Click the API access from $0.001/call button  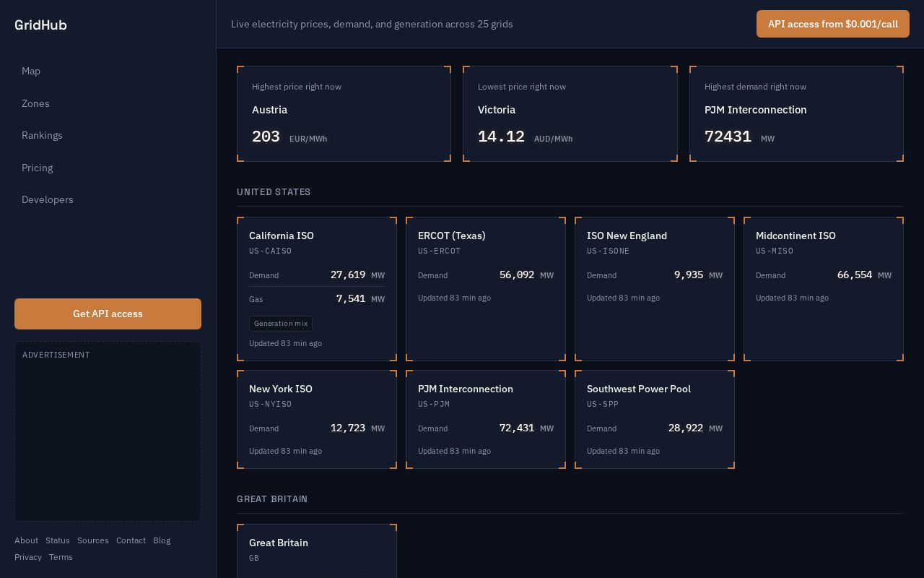pos(833,24)
